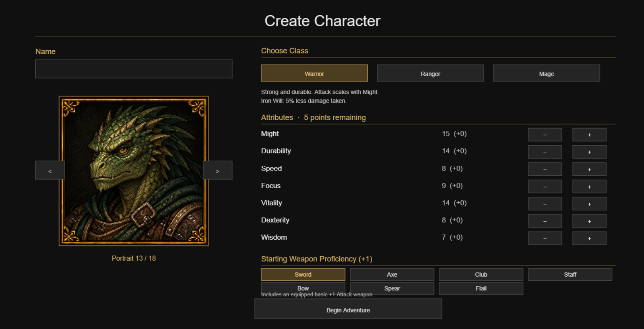Show the next portrait with right arrow

coord(218,170)
